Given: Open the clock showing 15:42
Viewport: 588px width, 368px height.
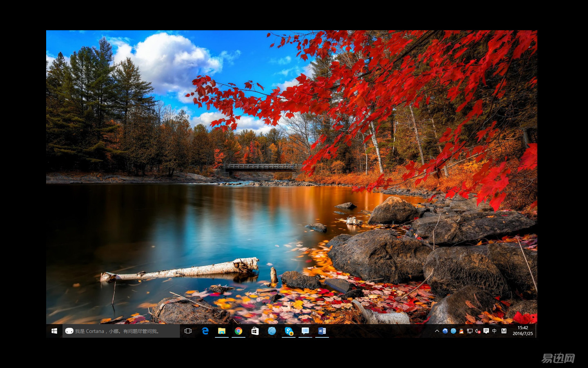Looking at the screenshot, I should (523, 331).
